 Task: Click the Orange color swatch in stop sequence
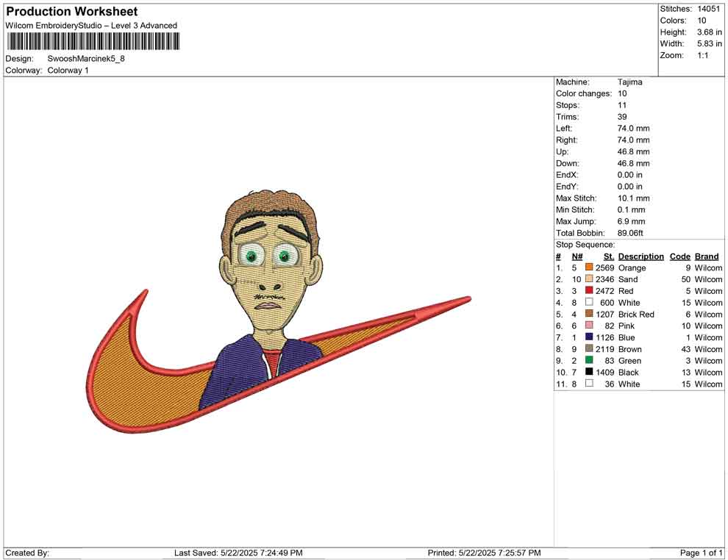tap(589, 268)
